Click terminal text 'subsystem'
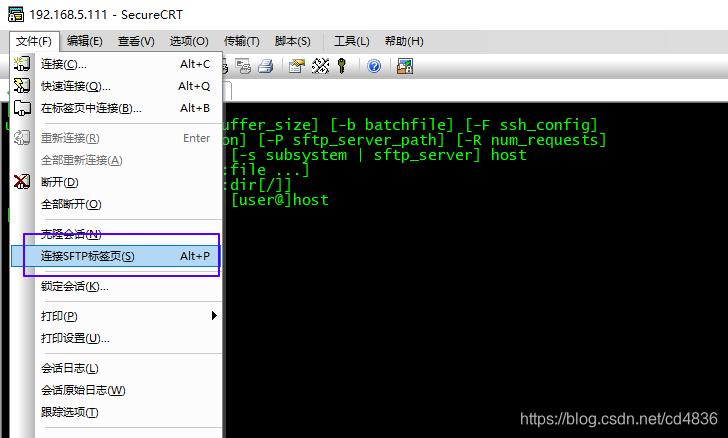728x438 pixels. tap(306, 155)
